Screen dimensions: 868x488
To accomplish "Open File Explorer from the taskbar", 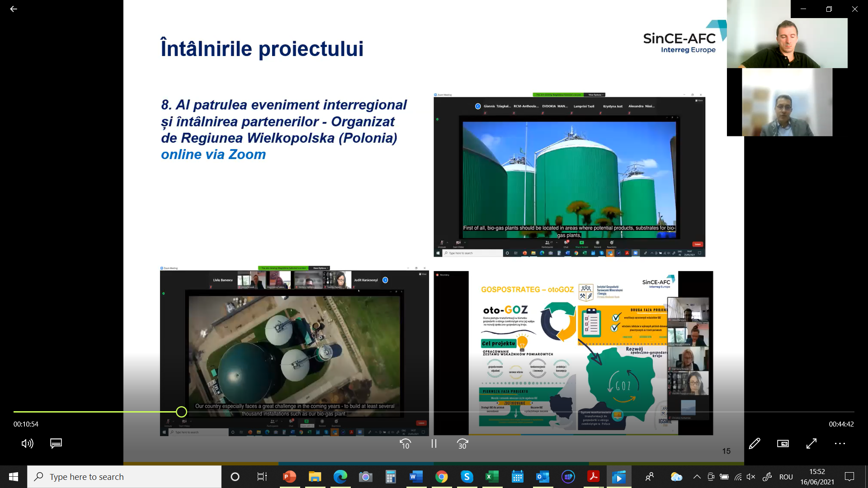I will 315,477.
